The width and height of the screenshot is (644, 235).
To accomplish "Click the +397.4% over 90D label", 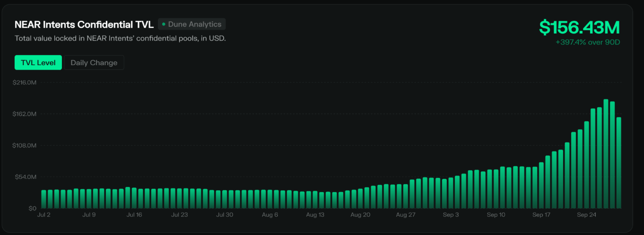I will click(588, 42).
